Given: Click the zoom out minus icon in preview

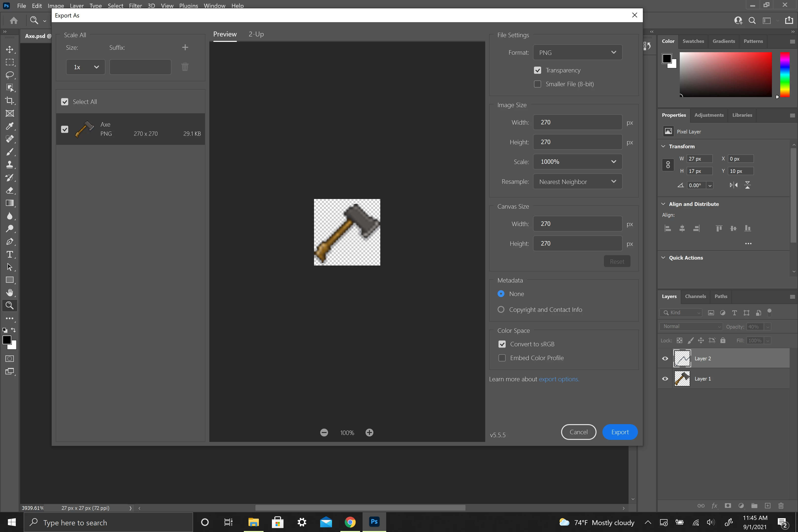Looking at the screenshot, I should coord(324,432).
